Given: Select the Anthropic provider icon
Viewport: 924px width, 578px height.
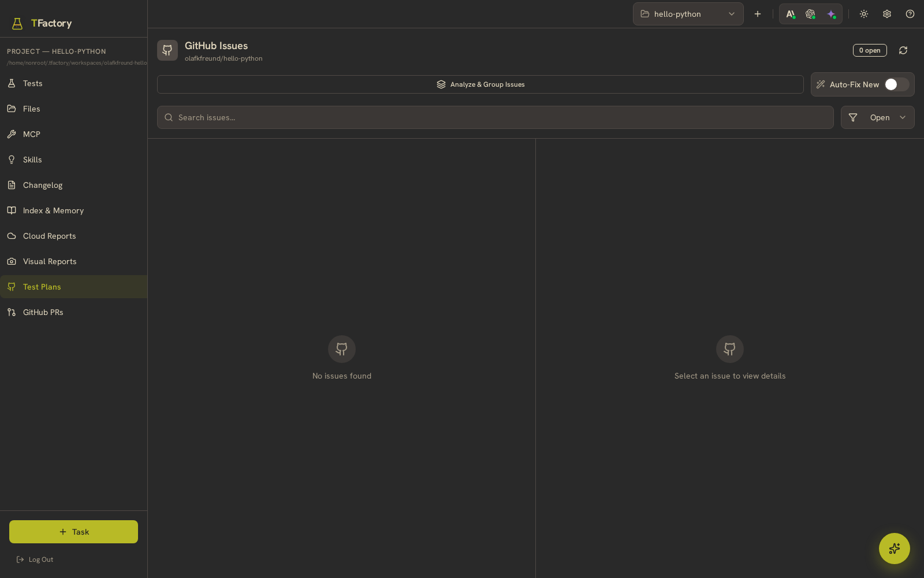Looking at the screenshot, I should pyautogui.click(x=791, y=14).
